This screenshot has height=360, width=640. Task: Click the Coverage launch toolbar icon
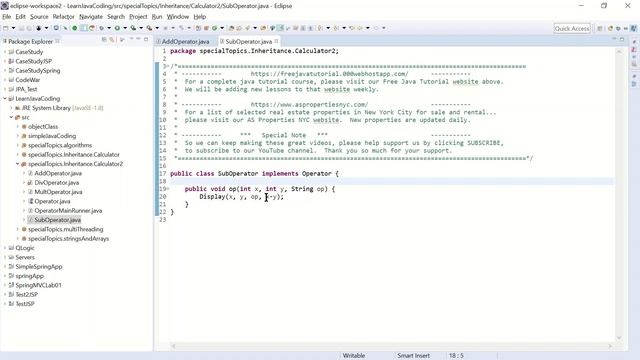coord(133,28)
